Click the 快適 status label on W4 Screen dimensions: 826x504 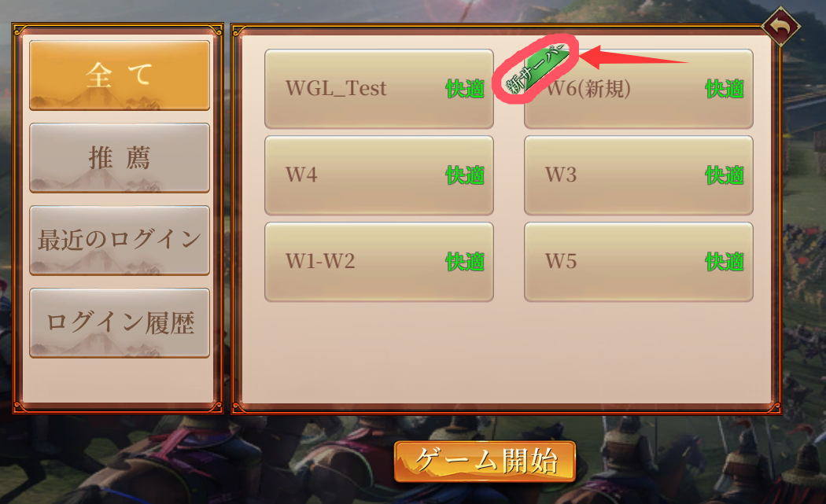click(x=465, y=175)
